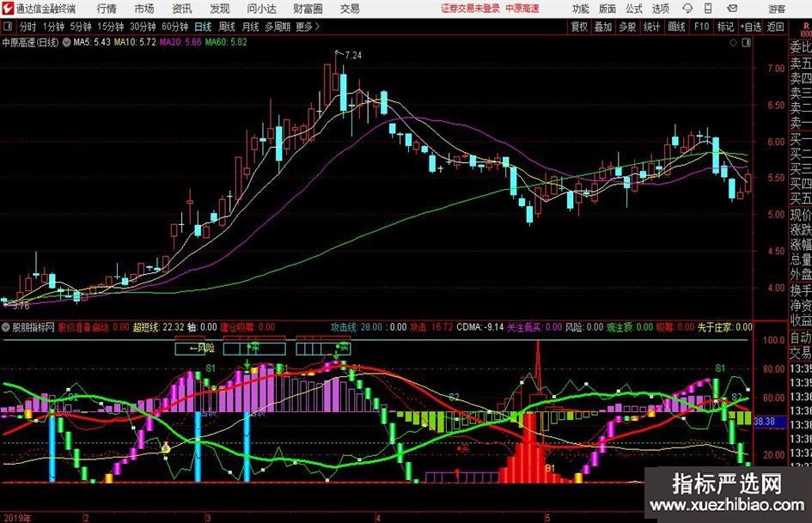Open the 功能 menu
Viewport: 812px width, 523px height.
pyautogui.click(x=581, y=9)
